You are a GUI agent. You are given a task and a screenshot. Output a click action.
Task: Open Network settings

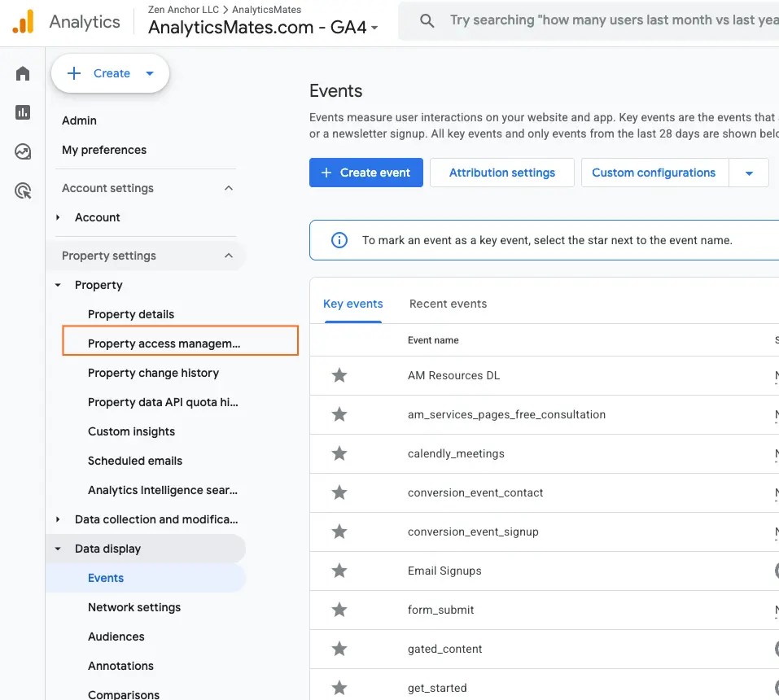pos(134,607)
